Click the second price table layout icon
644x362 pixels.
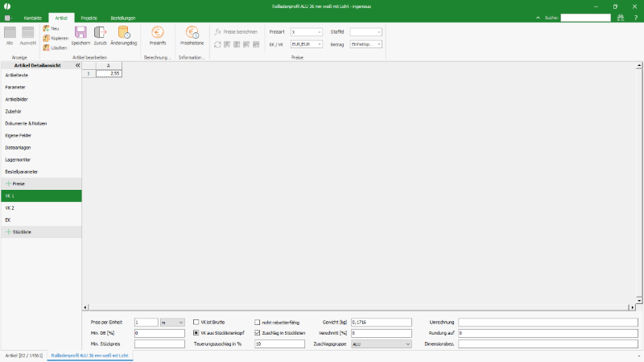[x=237, y=44]
